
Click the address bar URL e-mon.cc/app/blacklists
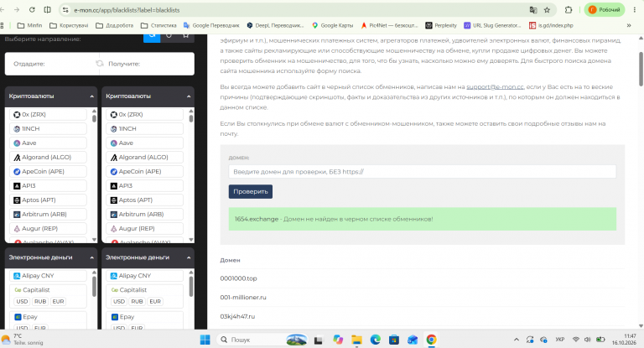[127, 10]
